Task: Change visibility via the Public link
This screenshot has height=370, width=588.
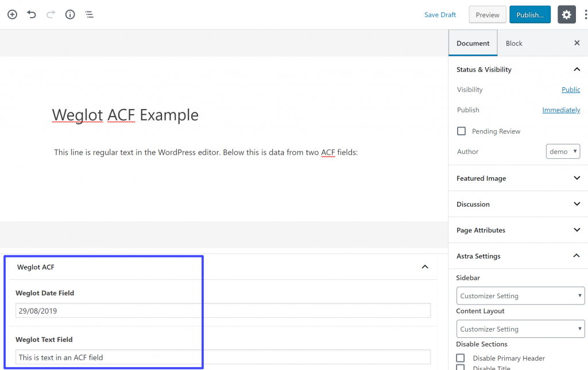Action: (571, 89)
